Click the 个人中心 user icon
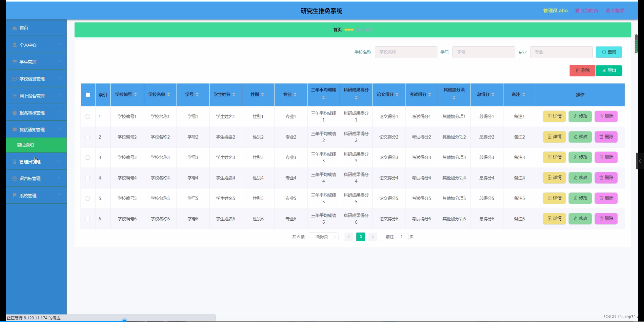644x322 pixels. 14,45
